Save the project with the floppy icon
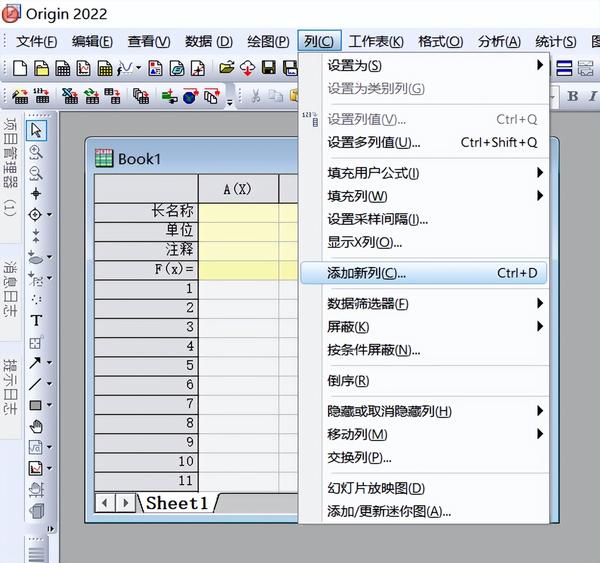600x563 pixels. coord(269,69)
